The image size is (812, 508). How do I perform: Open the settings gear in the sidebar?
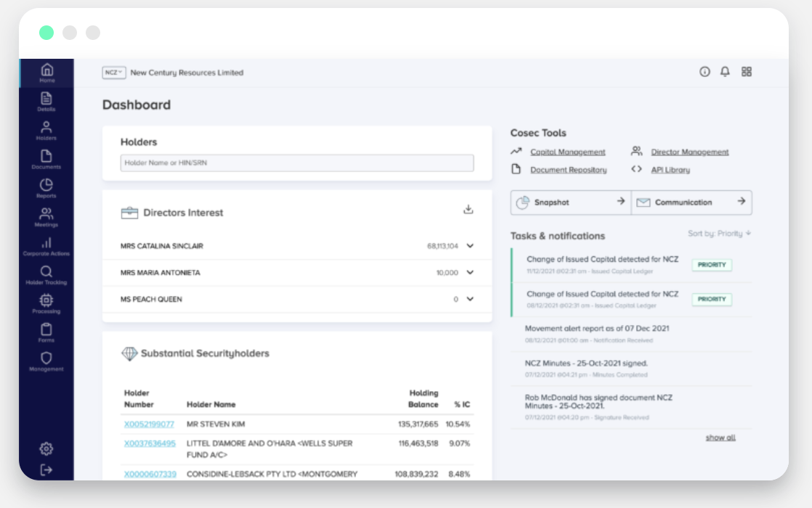[46, 448]
